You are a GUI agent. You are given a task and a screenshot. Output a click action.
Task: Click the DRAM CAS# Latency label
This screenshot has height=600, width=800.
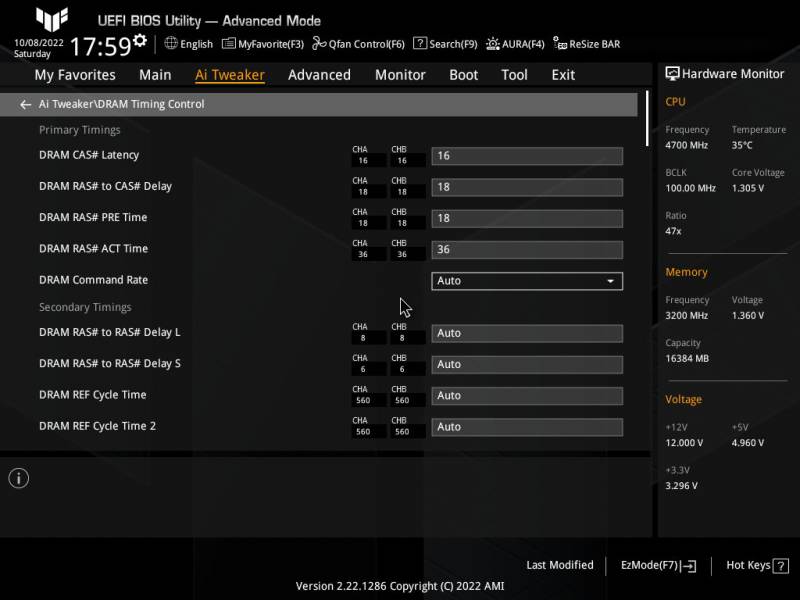[89, 155]
